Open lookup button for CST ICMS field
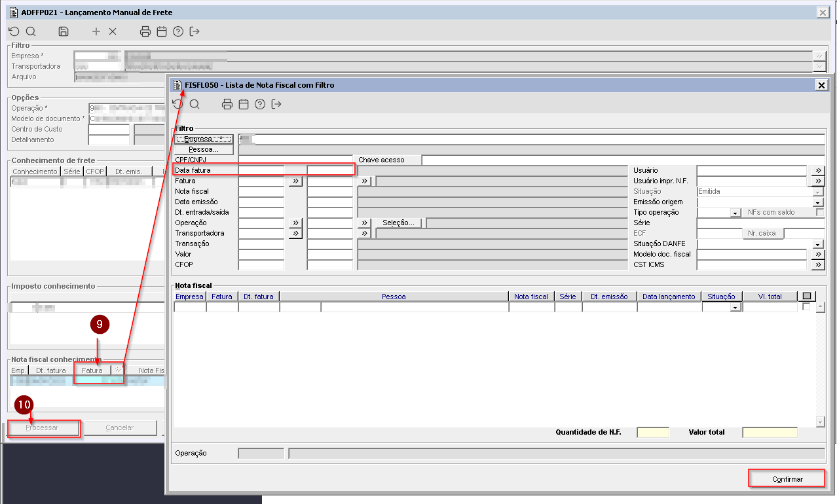The width and height of the screenshot is (837, 504). point(818,264)
